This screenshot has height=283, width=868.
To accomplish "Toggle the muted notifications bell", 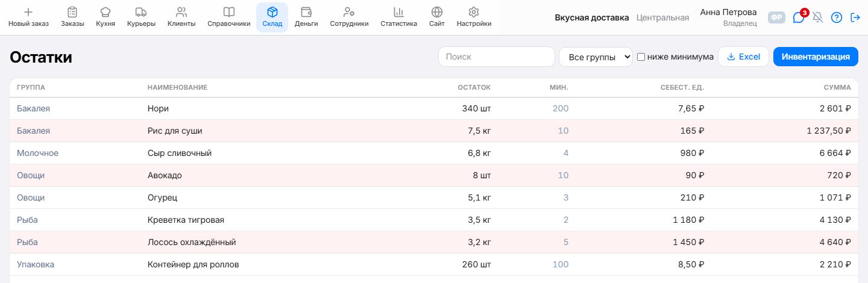I will [817, 17].
